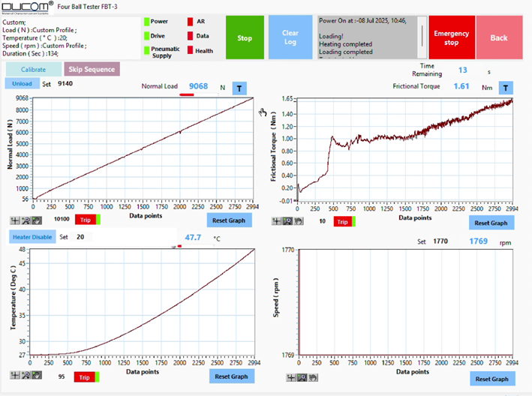This screenshot has width=532, height=396.
Task: Click Skip Sequence button
Action: (91, 69)
